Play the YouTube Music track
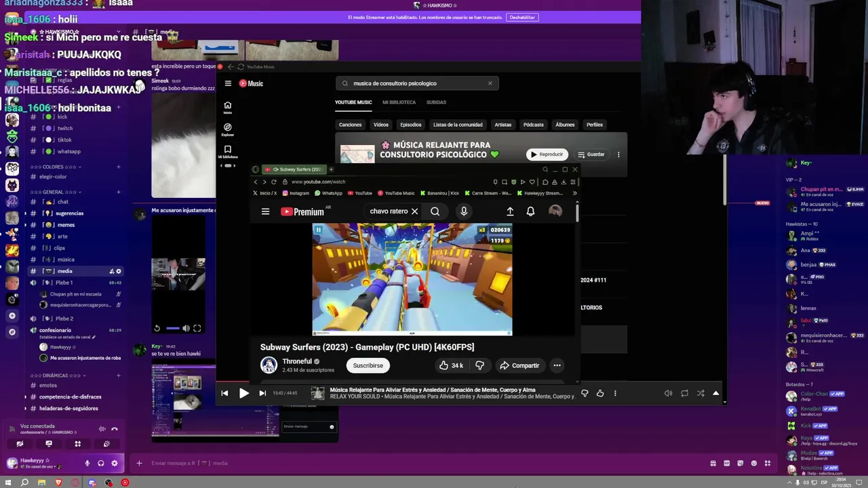Viewport: 868px width, 488px height. (x=244, y=393)
